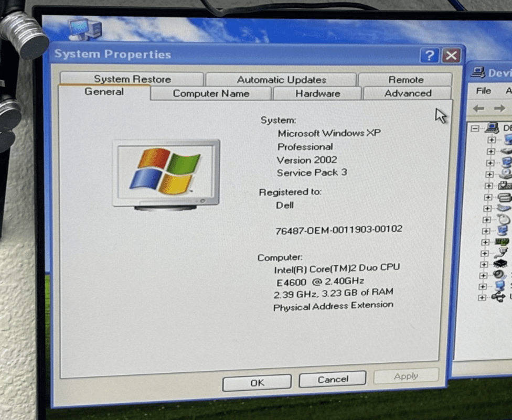Click the help question mark button
This screenshot has width=512, height=420.
pyautogui.click(x=429, y=55)
